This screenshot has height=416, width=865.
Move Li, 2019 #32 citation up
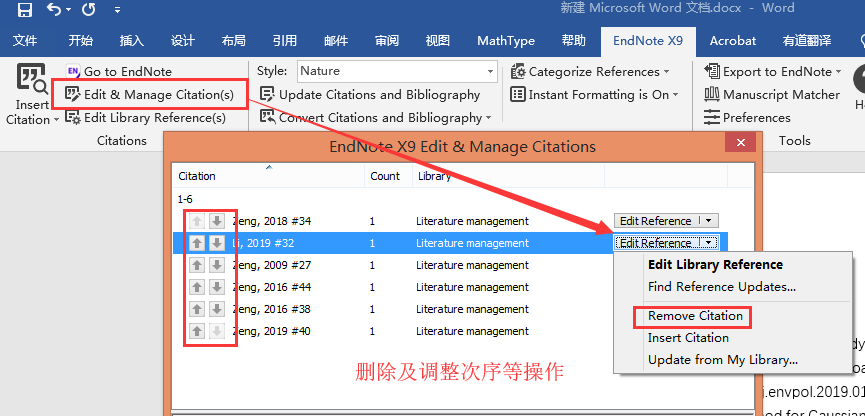pyautogui.click(x=197, y=243)
